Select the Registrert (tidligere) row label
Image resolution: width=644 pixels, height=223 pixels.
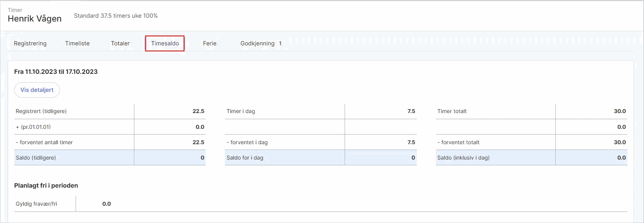click(x=41, y=111)
